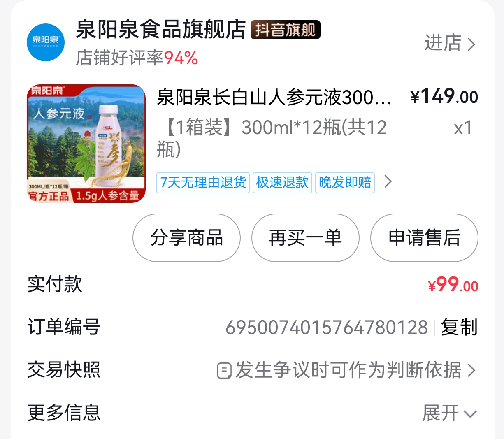The width and height of the screenshot is (504, 439).
Task: Expand service tags with the arrow after 晚发即赔
Action: coord(388,181)
